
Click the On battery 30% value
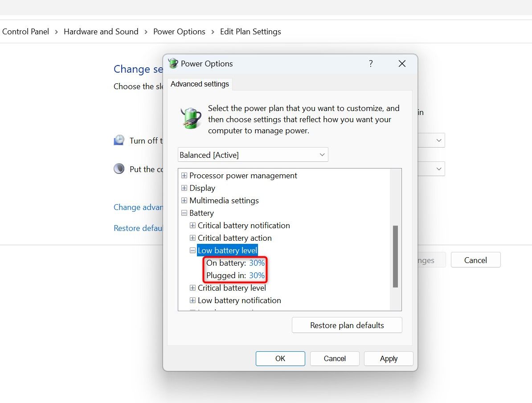257,263
